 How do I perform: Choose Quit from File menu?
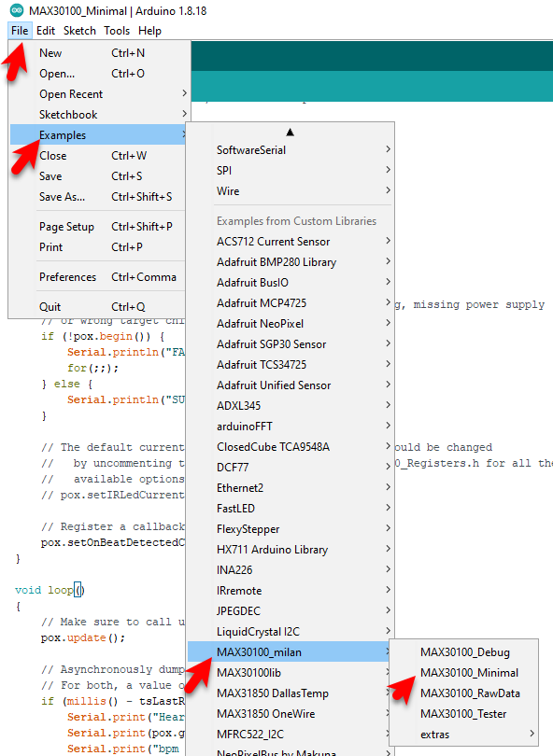pyautogui.click(x=98, y=307)
